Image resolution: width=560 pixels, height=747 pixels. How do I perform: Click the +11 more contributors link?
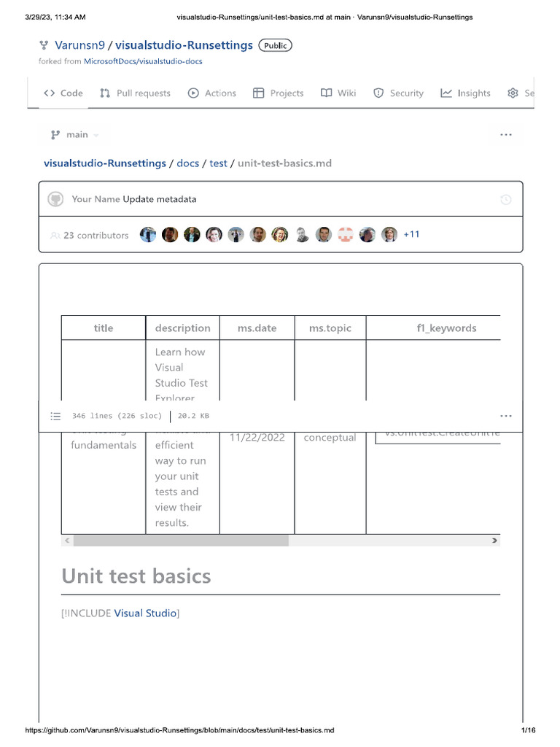(x=411, y=235)
